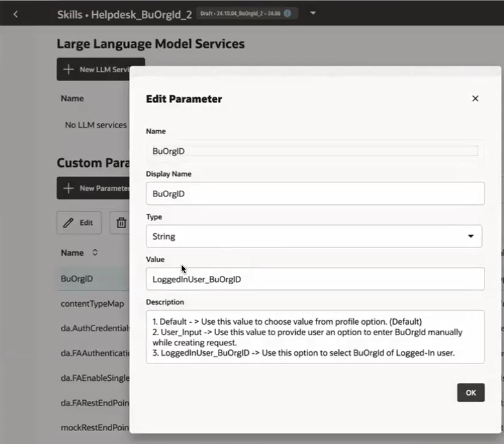Open the Type String dropdown

coord(314,236)
